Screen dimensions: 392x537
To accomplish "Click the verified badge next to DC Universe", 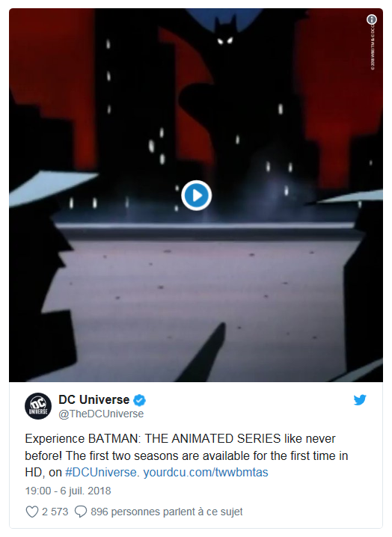I will pos(139,400).
